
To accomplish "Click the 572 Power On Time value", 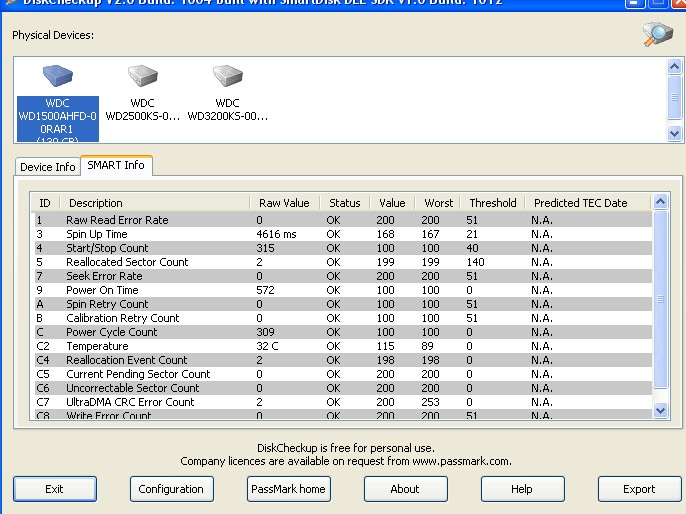I will click(x=265, y=290).
